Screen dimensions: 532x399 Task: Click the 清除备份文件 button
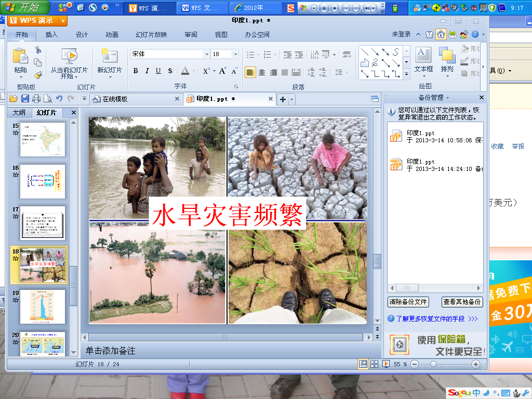click(x=408, y=302)
